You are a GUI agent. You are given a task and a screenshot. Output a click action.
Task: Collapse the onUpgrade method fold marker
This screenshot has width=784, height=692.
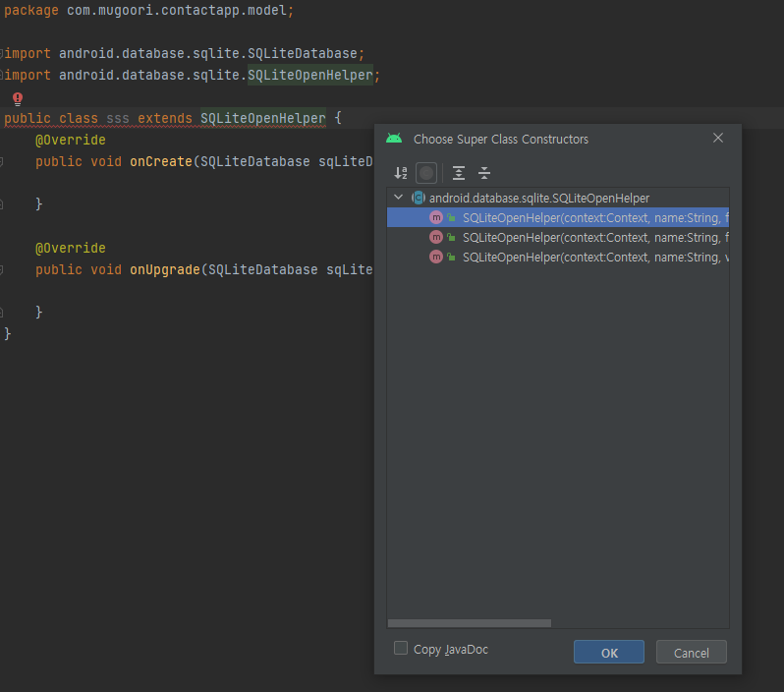click(2, 269)
